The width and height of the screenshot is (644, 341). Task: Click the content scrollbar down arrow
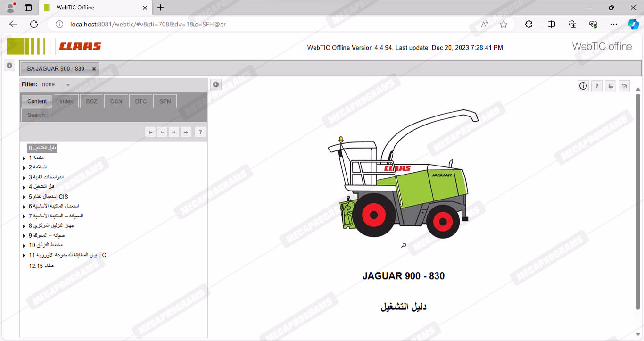[638, 334]
